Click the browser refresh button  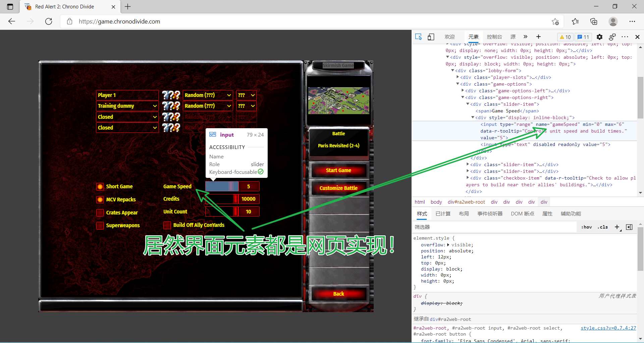click(49, 21)
